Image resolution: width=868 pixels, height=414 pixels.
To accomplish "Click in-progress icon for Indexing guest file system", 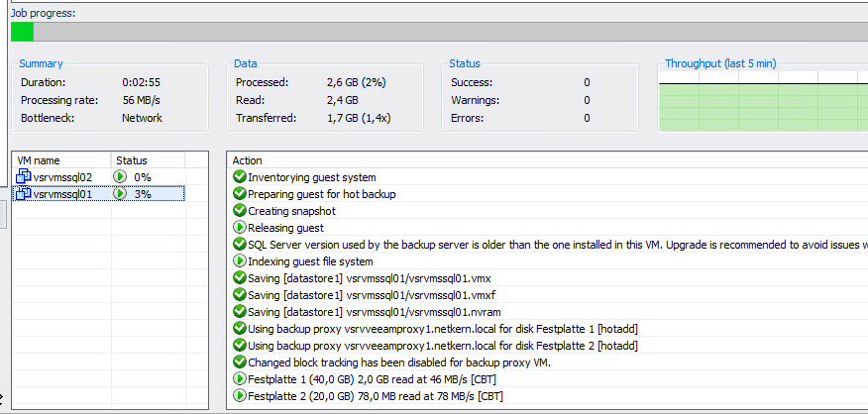I will (x=239, y=261).
